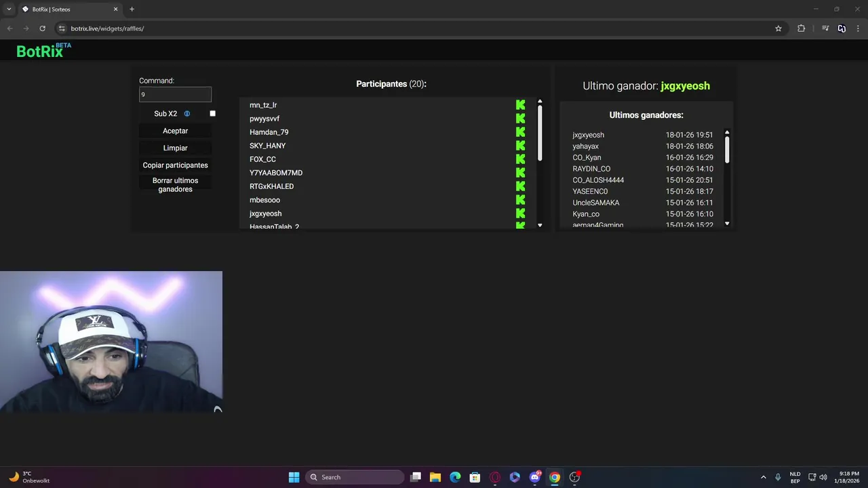The width and height of the screenshot is (868, 488).
Task: Click winner CO_Kyan in winners list
Action: pyautogui.click(x=587, y=158)
